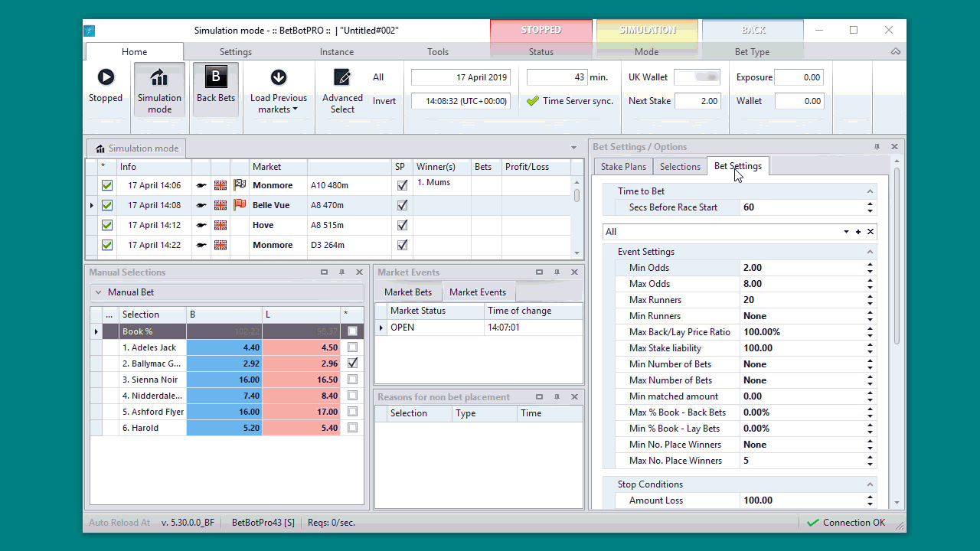Open the Tools ribbon tab
Screen dimensions: 980x551
[438, 52]
